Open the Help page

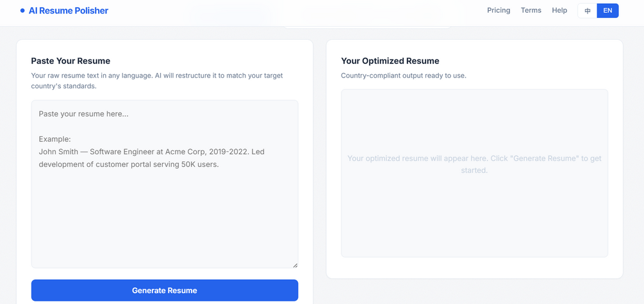(559, 11)
